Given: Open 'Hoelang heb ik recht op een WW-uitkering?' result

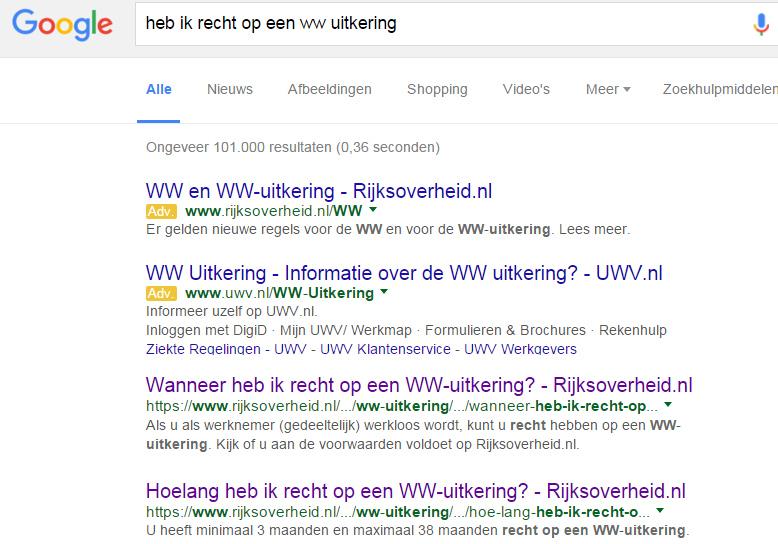Looking at the screenshot, I should (x=416, y=491).
